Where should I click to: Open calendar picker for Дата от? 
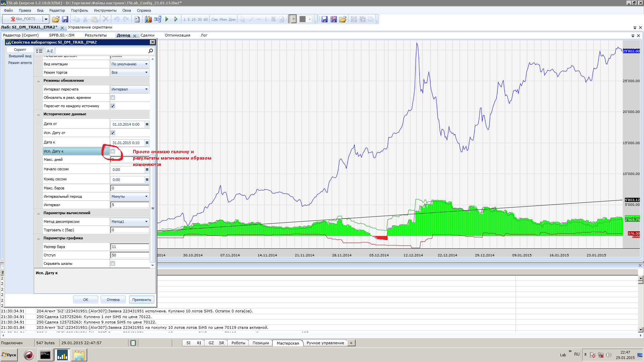147,124
